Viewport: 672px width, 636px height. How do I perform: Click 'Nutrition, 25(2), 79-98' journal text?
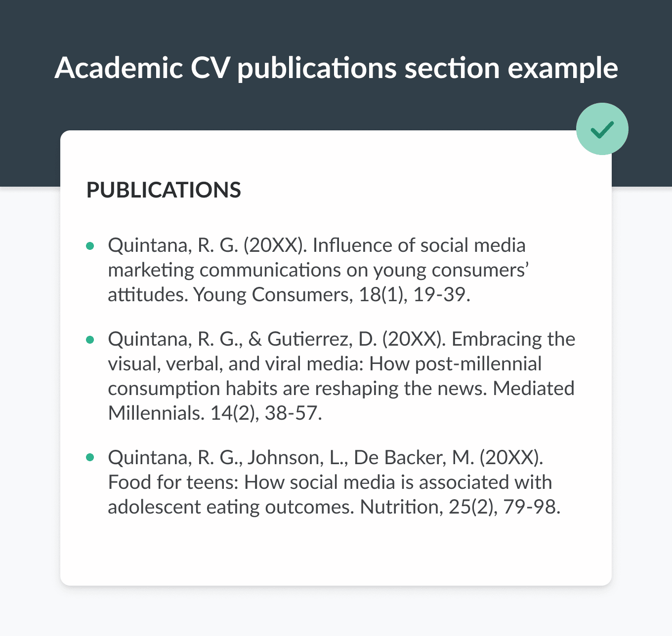pos(460,507)
